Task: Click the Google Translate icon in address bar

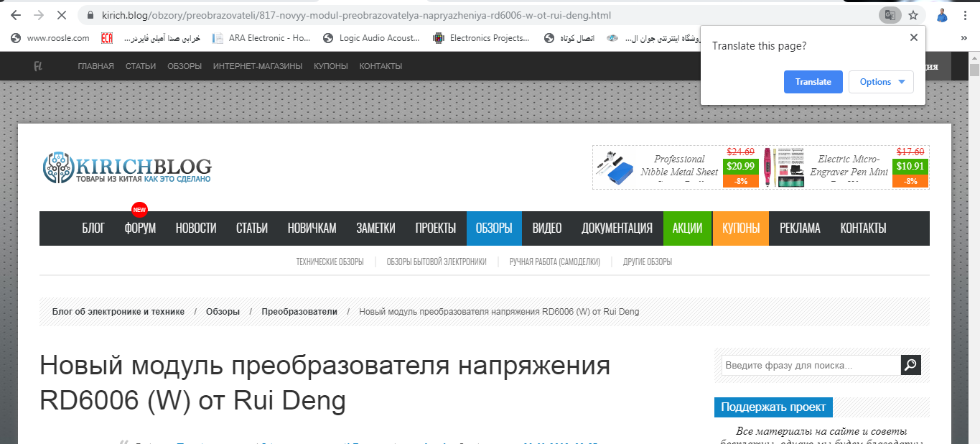Action: [890, 14]
